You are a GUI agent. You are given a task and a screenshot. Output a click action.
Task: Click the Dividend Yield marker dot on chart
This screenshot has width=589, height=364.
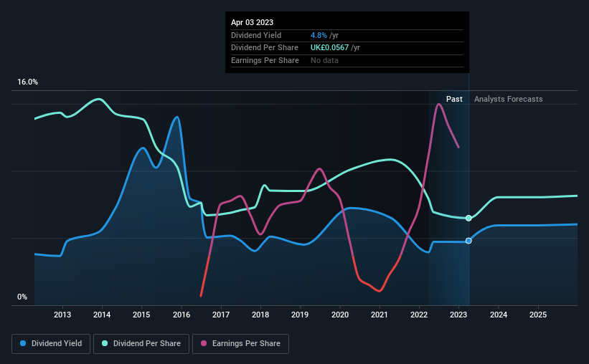(x=468, y=241)
